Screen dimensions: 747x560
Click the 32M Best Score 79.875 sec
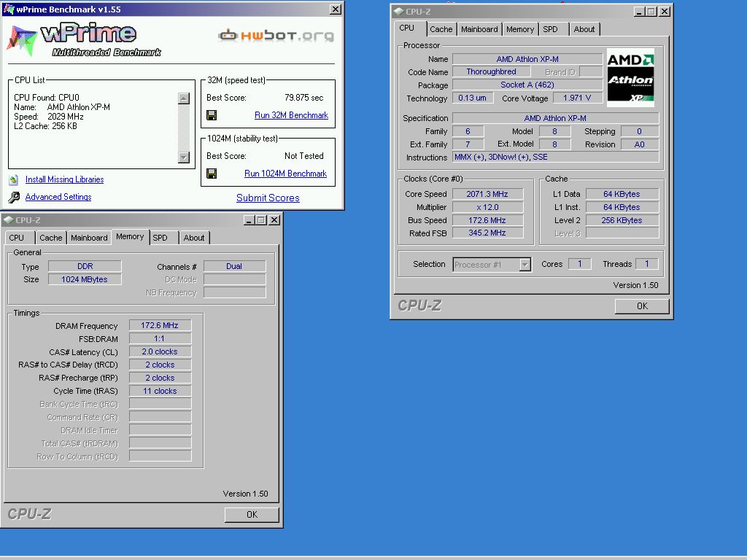pyautogui.click(x=304, y=98)
